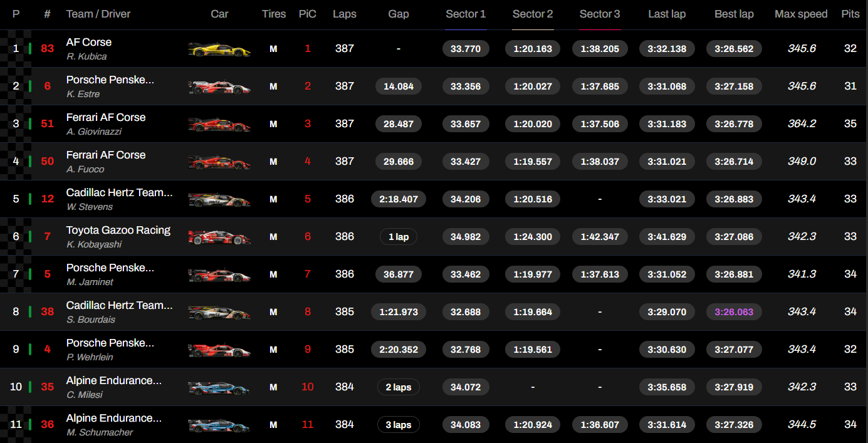Sort by the Sector 2 column header

[533, 14]
